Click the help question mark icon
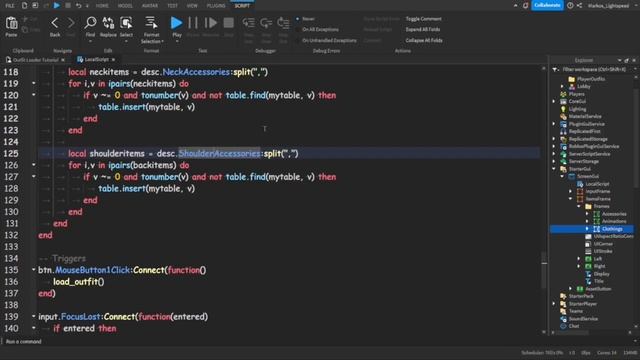The width and height of the screenshot is (640, 360). pyautogui.click(x=570, y=5)
